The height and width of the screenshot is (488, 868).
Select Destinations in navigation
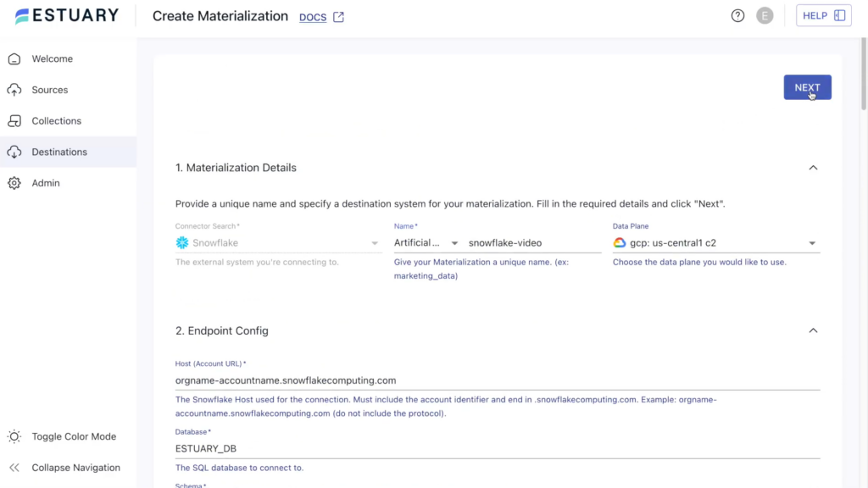(x=59, y=152)
